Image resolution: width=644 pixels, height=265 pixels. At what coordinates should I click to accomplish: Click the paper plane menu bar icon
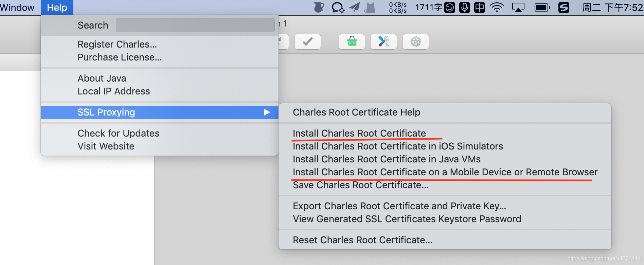(355, 7)
